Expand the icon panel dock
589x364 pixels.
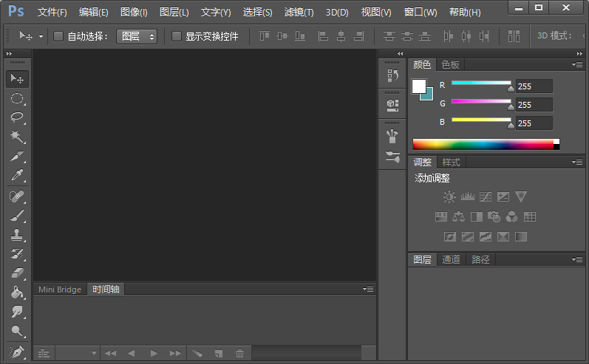[x=400, y=54]
